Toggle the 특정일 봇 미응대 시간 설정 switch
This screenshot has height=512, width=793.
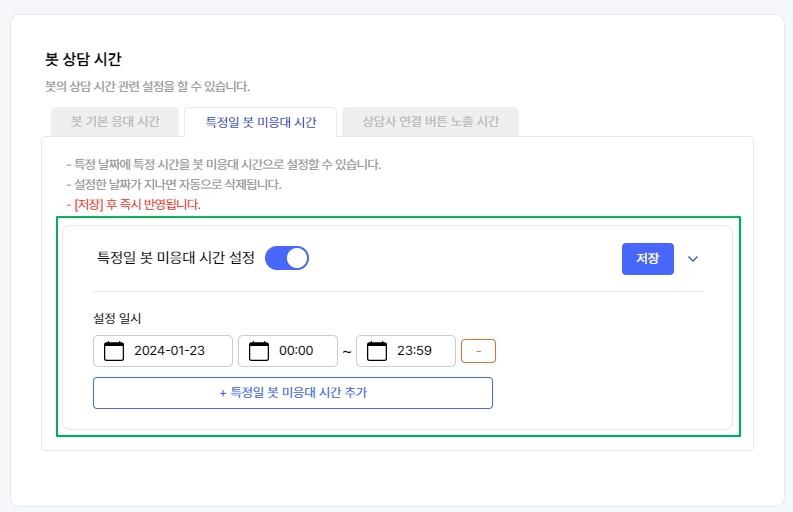[287, 258]
